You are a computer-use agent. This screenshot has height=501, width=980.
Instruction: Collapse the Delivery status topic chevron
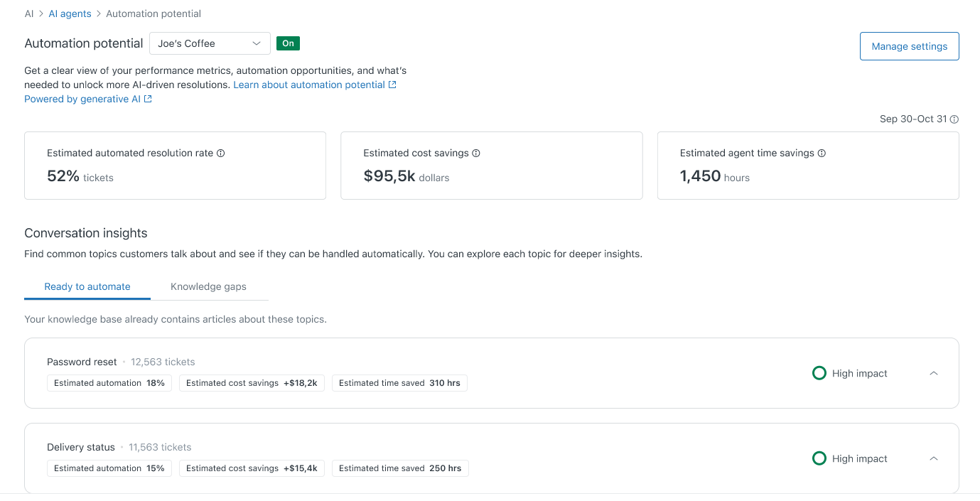click(x=934, y=458)
